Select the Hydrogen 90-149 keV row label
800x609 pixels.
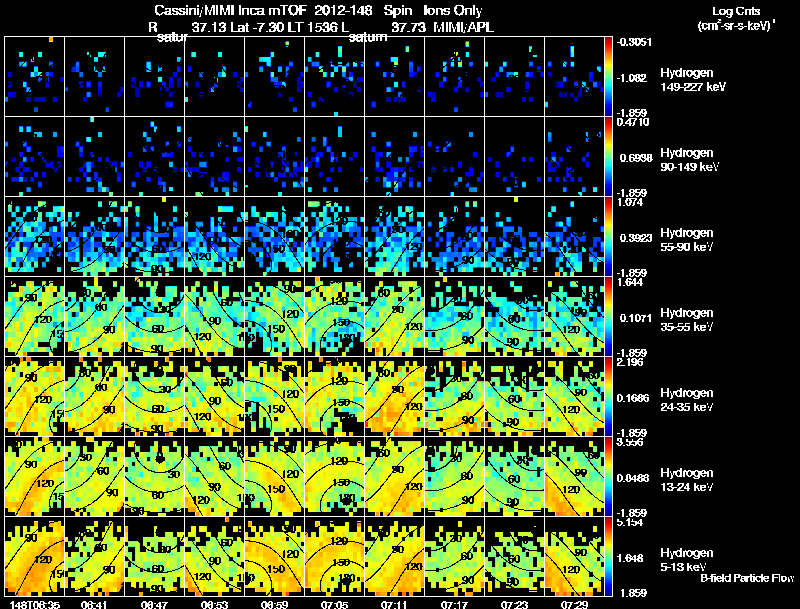689,160
